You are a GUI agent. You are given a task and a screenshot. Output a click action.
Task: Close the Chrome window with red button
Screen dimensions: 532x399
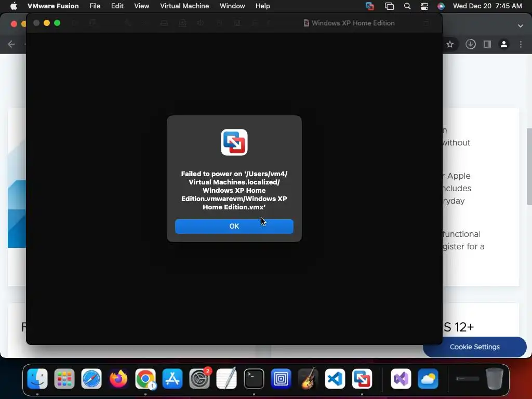14,24
